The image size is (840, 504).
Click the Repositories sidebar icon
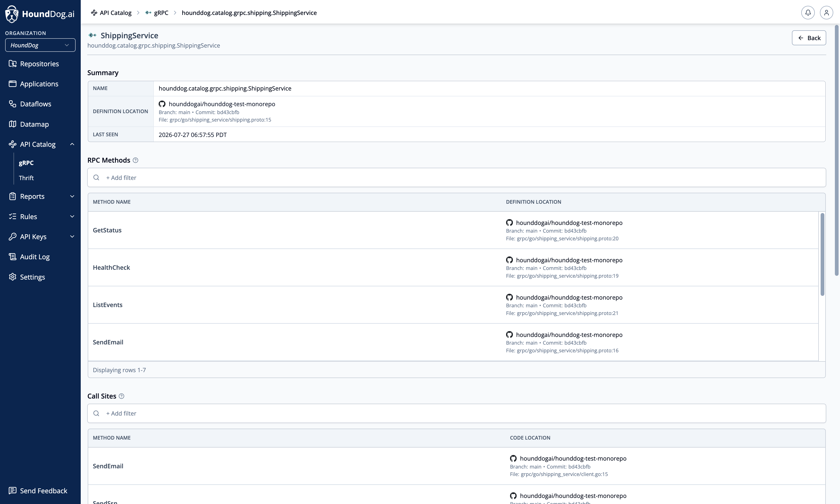tap(13, 64)
